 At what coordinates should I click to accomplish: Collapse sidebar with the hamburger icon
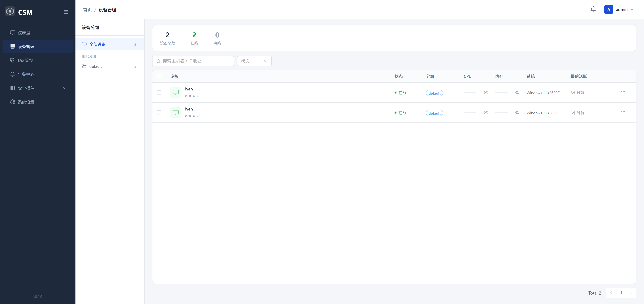[x=66, y=12]
